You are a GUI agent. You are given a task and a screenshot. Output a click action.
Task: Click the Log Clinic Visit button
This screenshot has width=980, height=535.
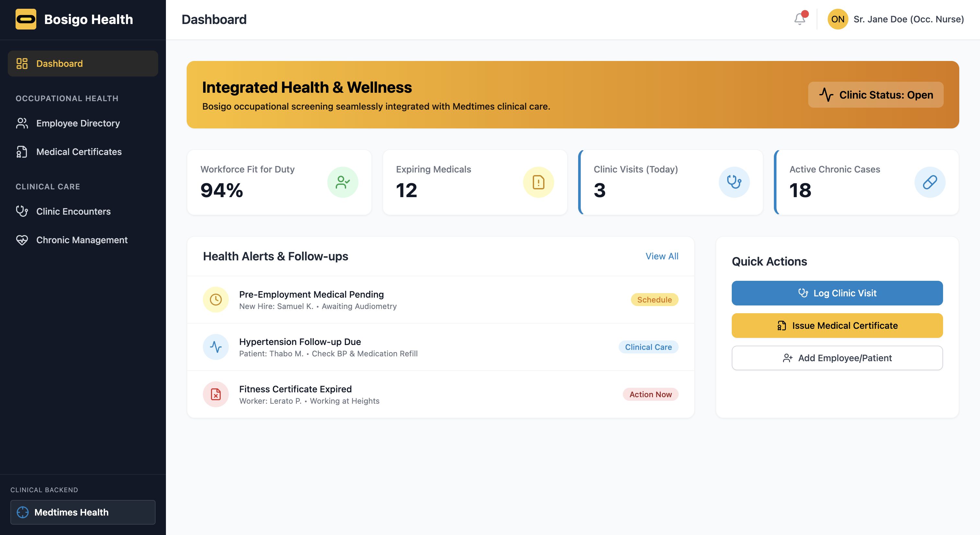click(837, 293)
